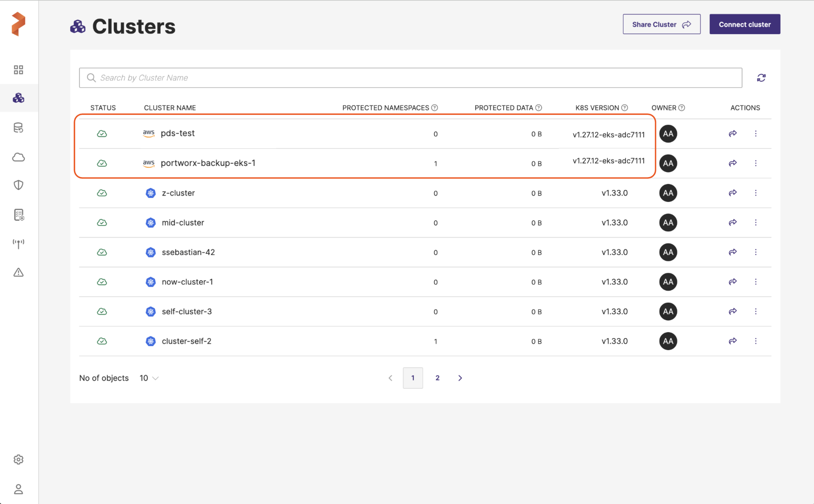This screenshot has height=504, width=814.
Task: Open the cloud settings sidebar icon
Action: click(x=18, y=157)
